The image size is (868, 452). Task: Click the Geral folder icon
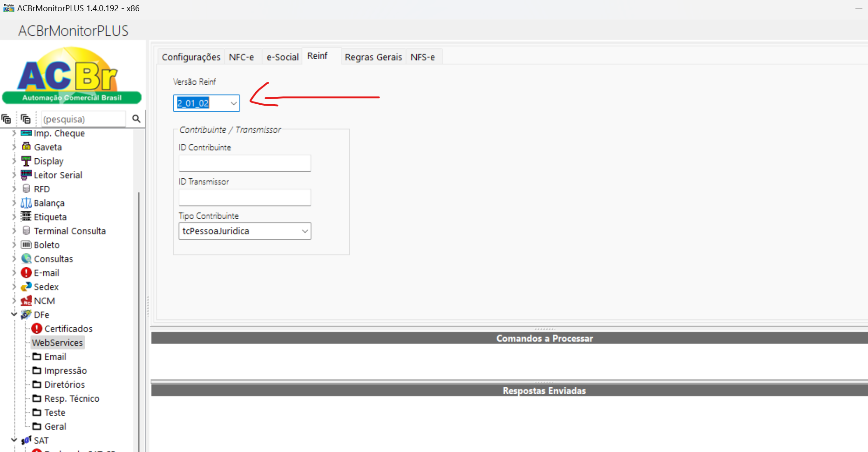click(x=37, y=426)
